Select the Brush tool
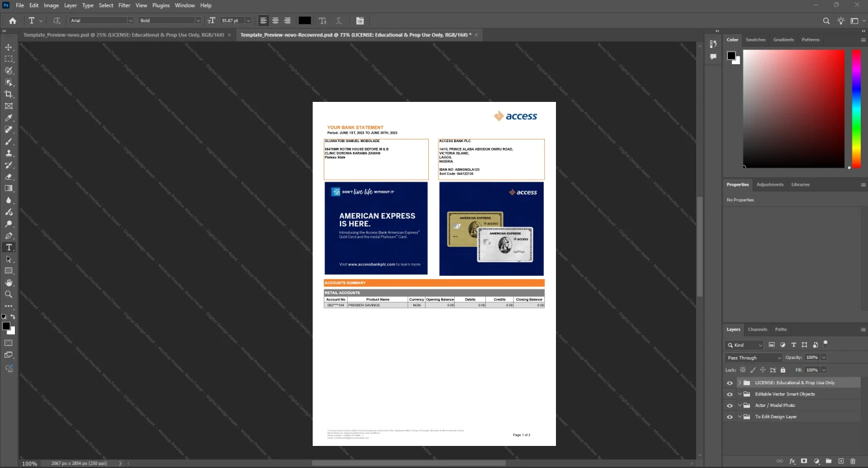 [8, 142]
